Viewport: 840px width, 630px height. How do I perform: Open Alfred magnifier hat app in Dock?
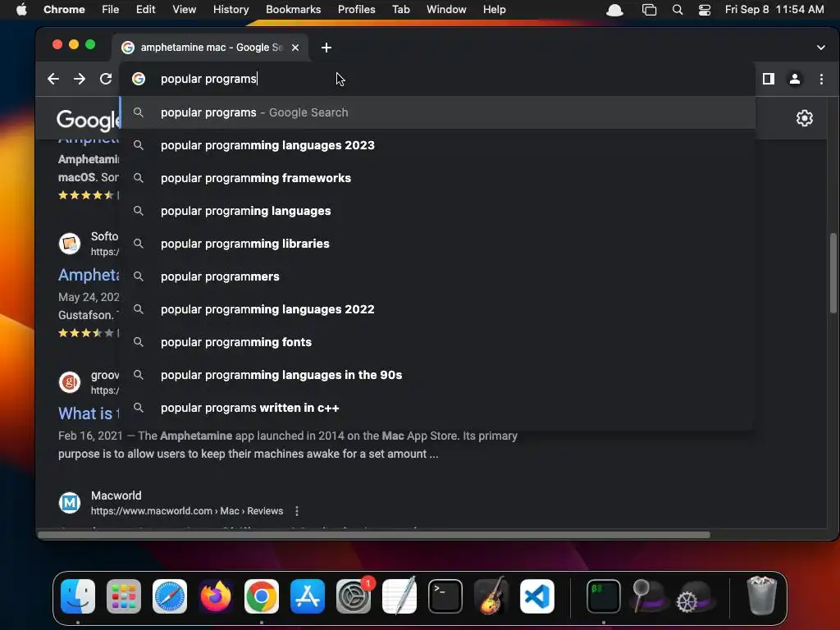(649, 596)
